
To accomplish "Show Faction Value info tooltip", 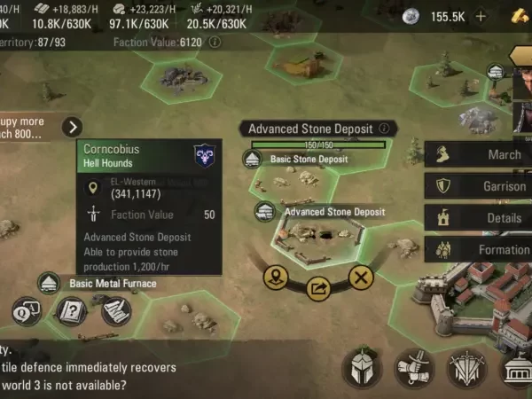I will click(215, 43).
